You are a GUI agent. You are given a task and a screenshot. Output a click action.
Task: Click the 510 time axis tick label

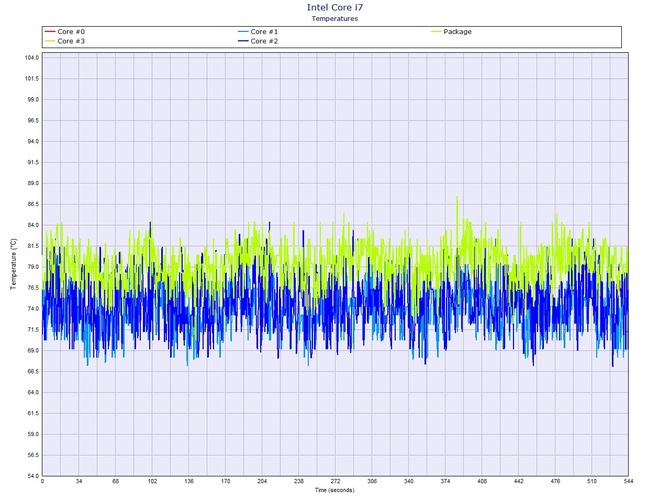[592, 481]
